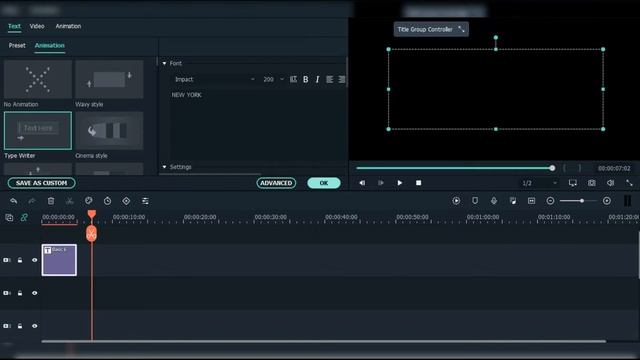
Task: Open the edit adjustments sliders icon
Action: coord(145,201)
